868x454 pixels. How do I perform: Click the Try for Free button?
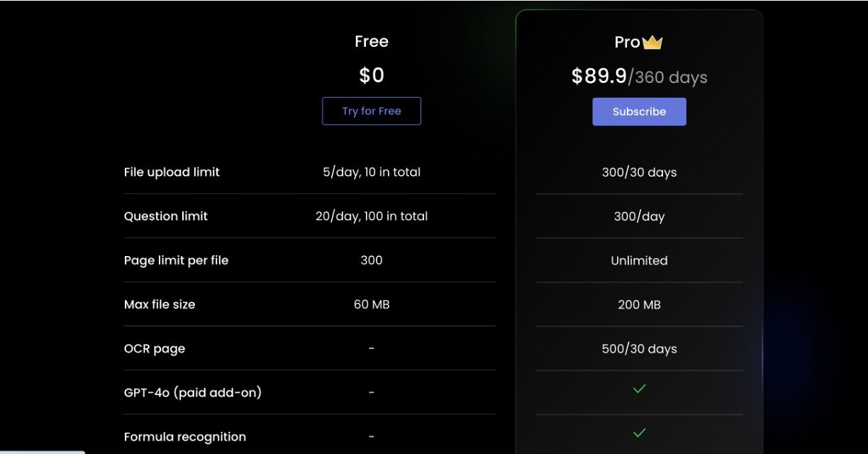point(371,111)
